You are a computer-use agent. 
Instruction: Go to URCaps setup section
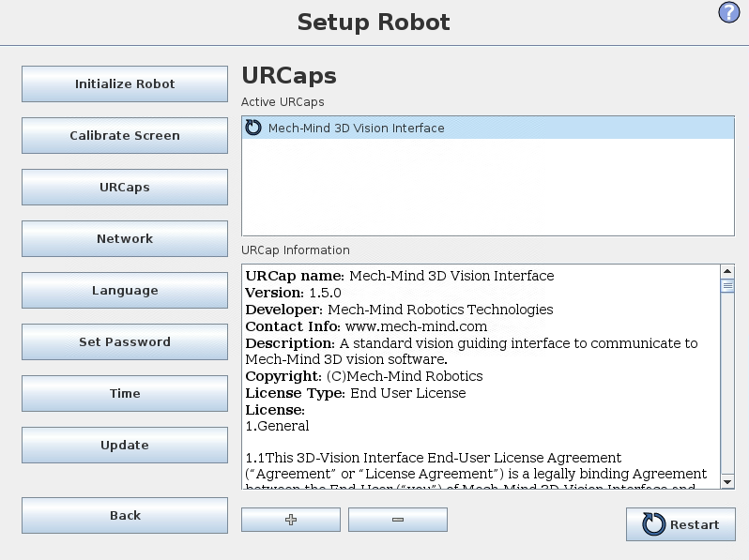pyautogui.click(x=125, y=187)
